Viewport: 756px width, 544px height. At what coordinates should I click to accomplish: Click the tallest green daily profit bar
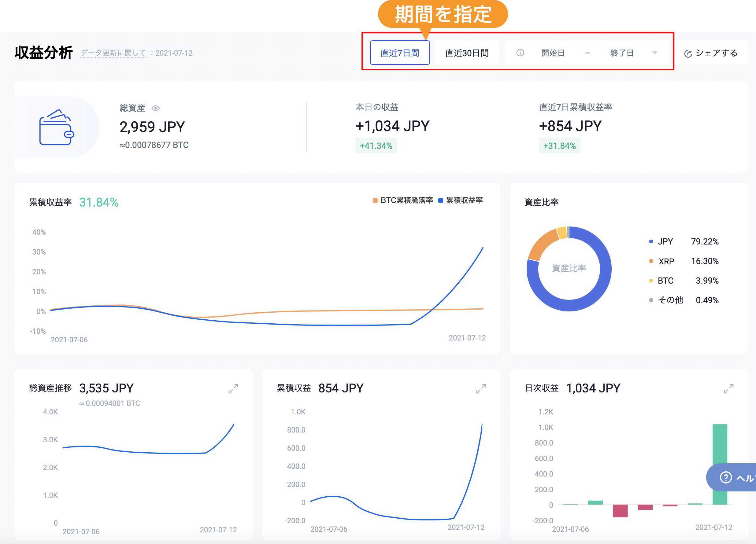coord(720,464)
